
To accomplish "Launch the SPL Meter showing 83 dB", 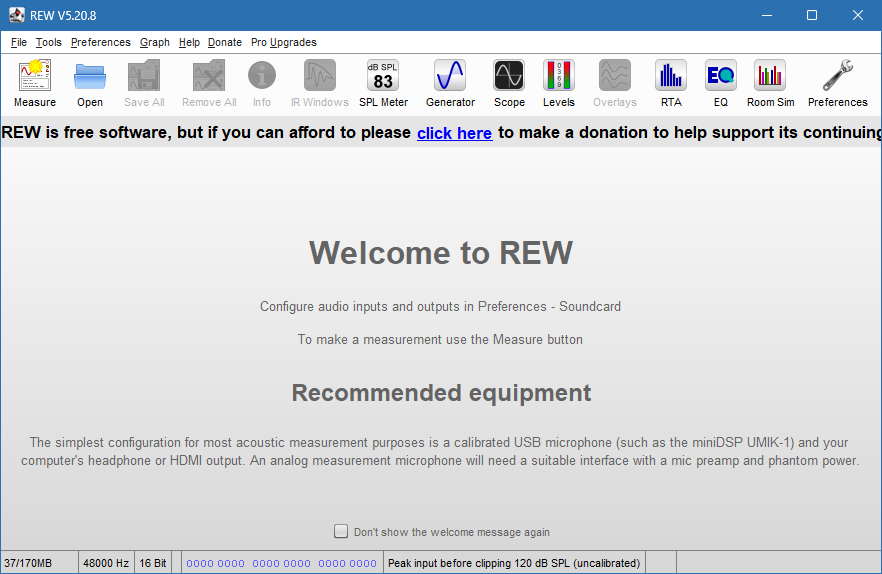I will [383, 76].
